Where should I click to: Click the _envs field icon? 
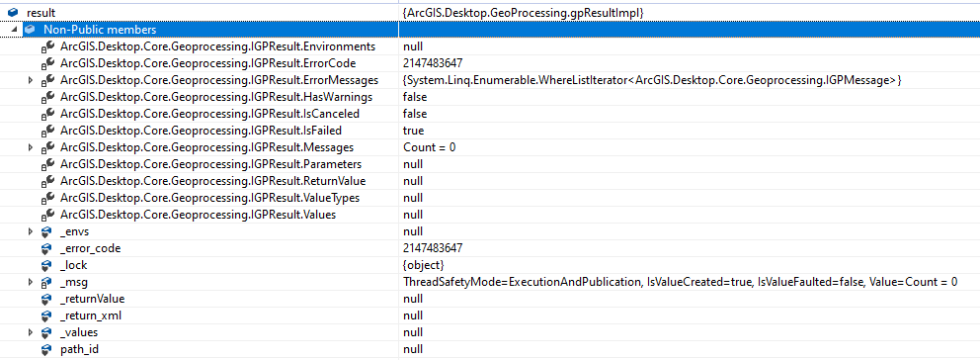pyautogui.click(x=46, y=231)
